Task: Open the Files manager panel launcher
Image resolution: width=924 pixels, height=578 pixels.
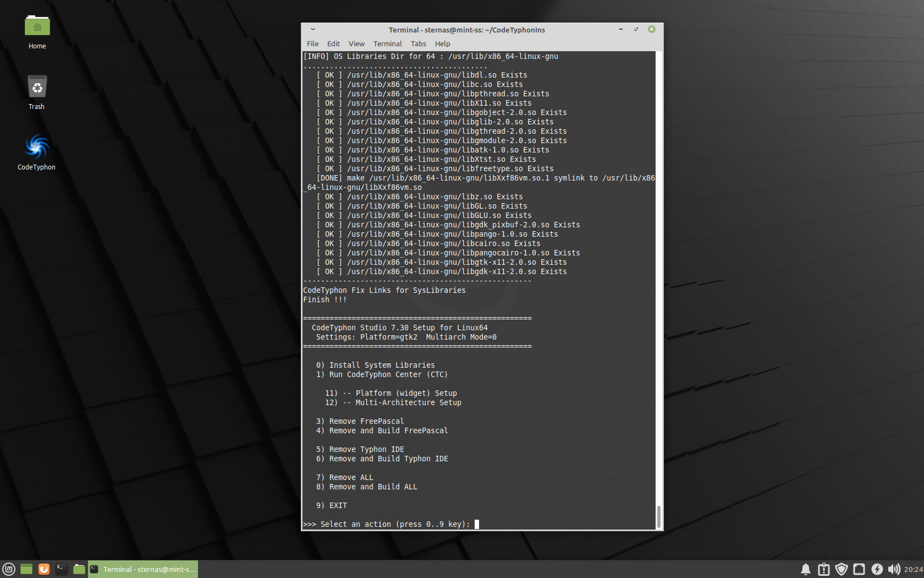Action: pos(79,569)
